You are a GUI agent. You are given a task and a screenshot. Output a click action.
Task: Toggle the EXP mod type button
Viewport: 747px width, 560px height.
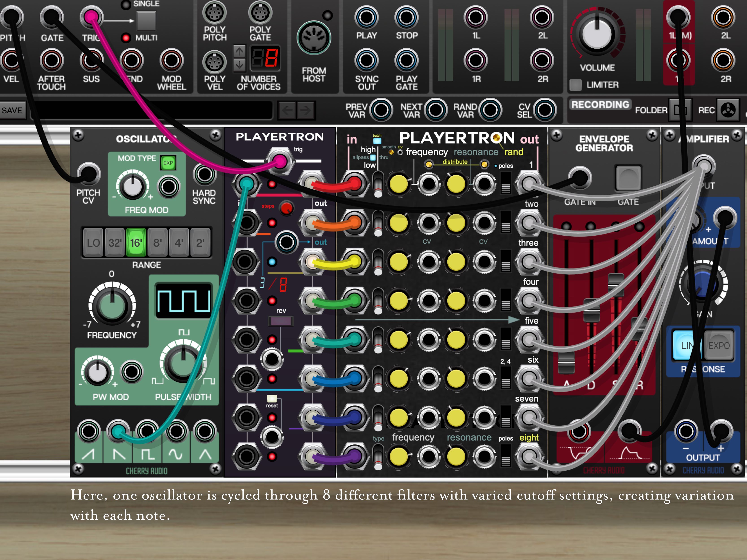168,163
